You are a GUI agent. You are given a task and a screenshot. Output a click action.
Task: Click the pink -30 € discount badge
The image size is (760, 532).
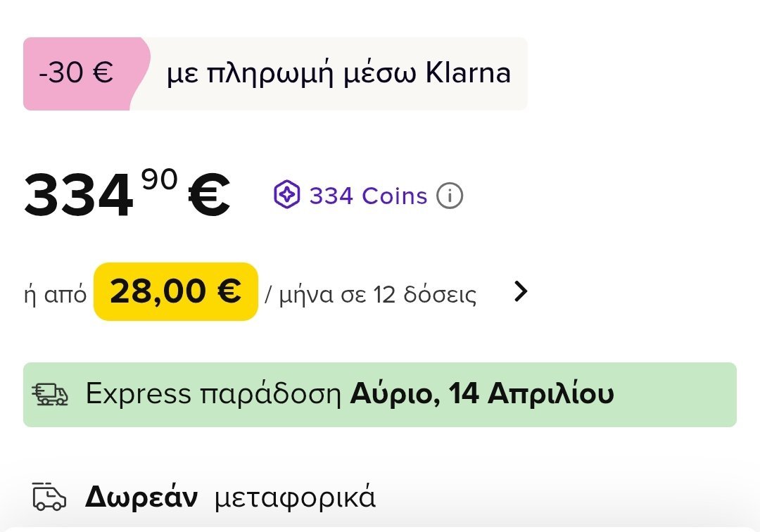[76, 73]
